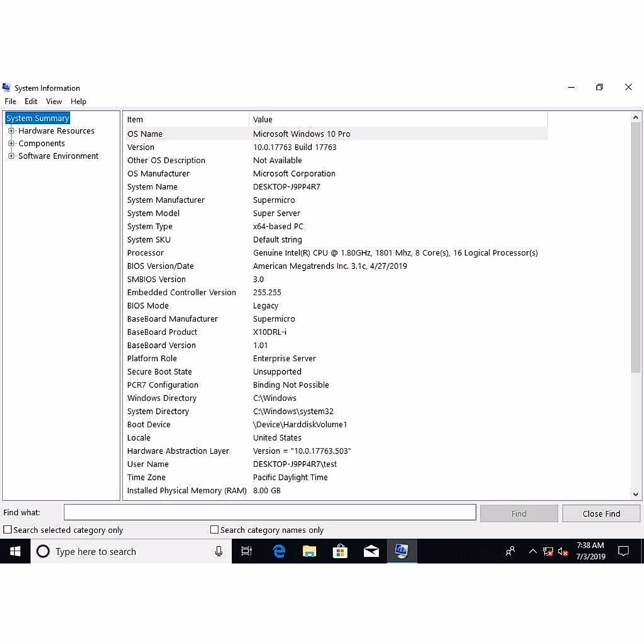Open the Action Center notifications icon
Screen dimensions: 644x644
[623, 551]
